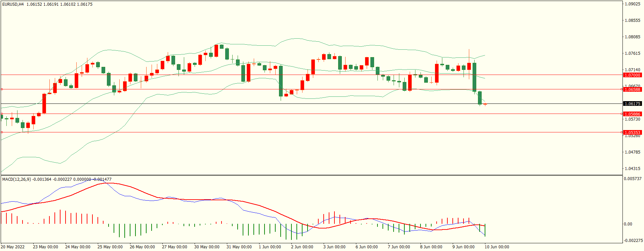Click the 31 May 00:00 time label
The height and width of the screenshot is (251, 644).
239,247
